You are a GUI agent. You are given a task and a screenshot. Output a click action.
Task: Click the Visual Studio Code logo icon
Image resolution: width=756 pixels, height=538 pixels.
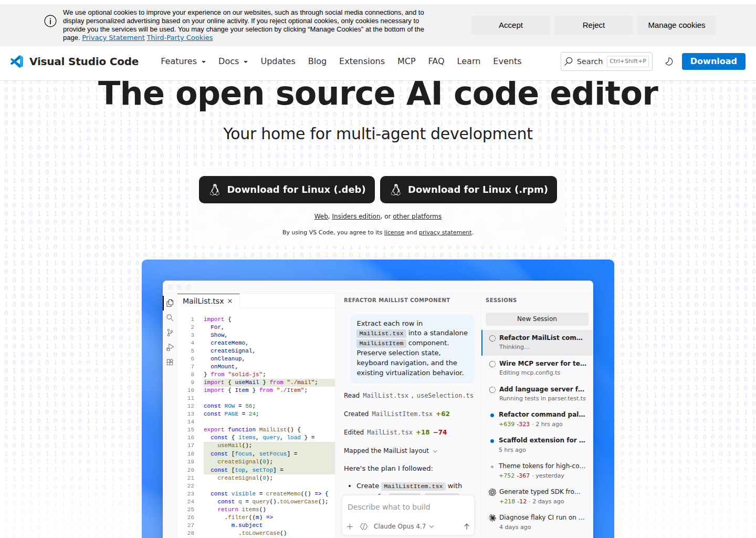(x=17, y=61)
